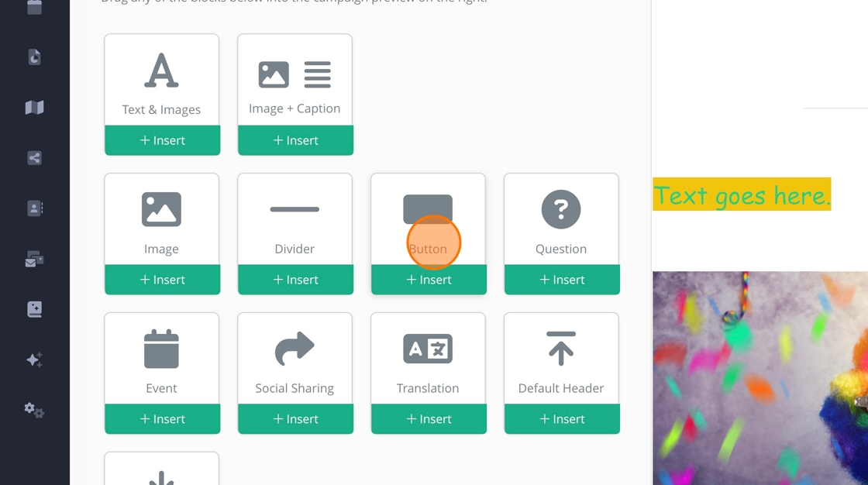Select the Divider block icon
The height and width of the screenshot is (485, 868).
[x=294, y=209]
